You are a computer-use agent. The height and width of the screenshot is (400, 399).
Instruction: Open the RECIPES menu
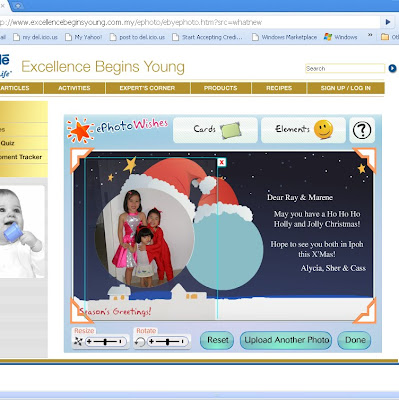[279, 88]
